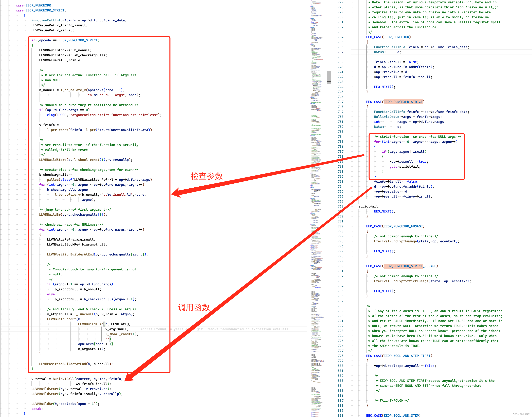The width and height of the screenshot is (532, 417).
Task: Click 'int nargs = op->d.func.nargs;' line
Action: (410, 122)
